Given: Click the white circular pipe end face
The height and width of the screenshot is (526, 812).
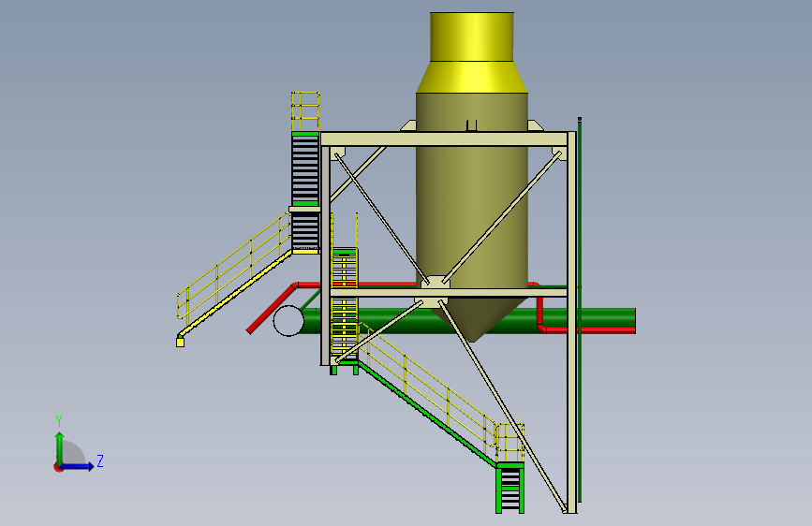Looking at the screenshot, I should 288,320.
